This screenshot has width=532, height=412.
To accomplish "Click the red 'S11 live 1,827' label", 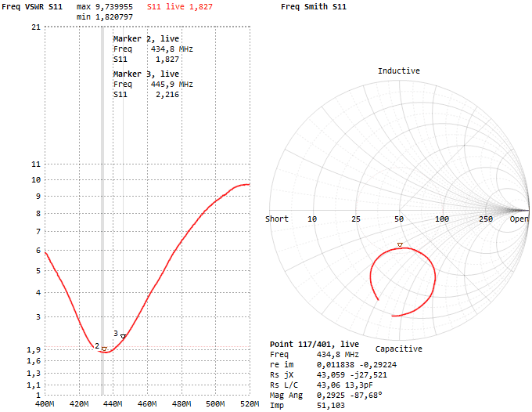I will (180, 6).
